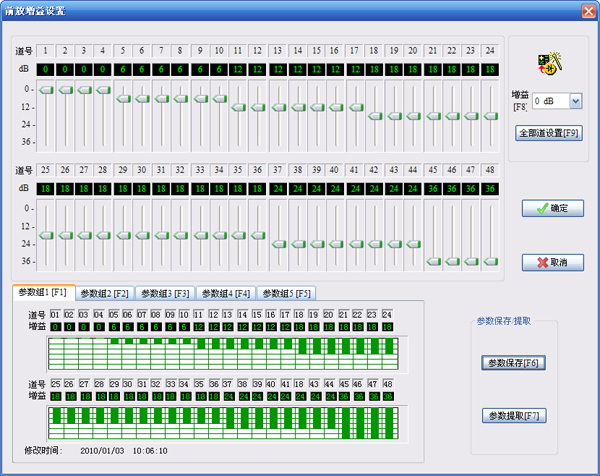
Task: Click the 全部道设置[F9] button
Action: coord(547,132)
